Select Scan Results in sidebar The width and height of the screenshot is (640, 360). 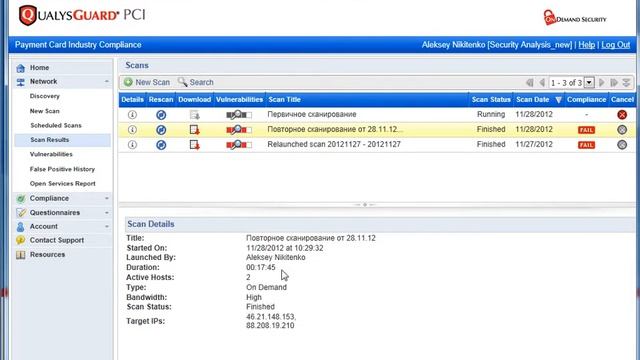(49, 140)
